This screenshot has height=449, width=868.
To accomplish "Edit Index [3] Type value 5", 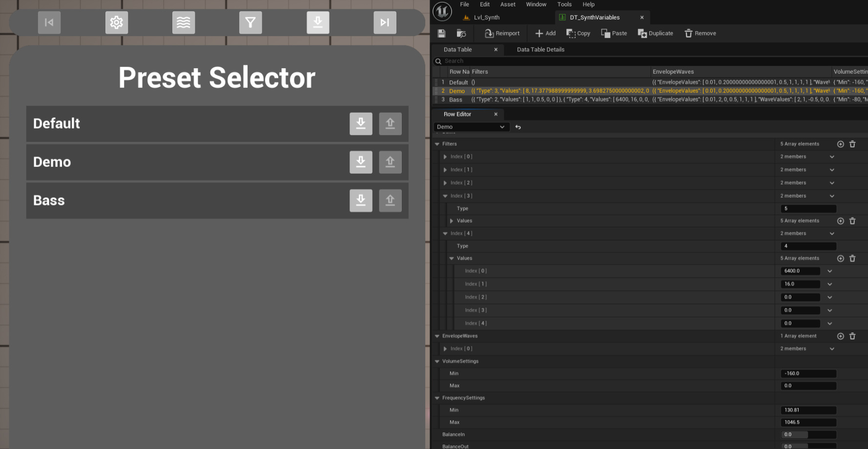I will coord(808,208).
